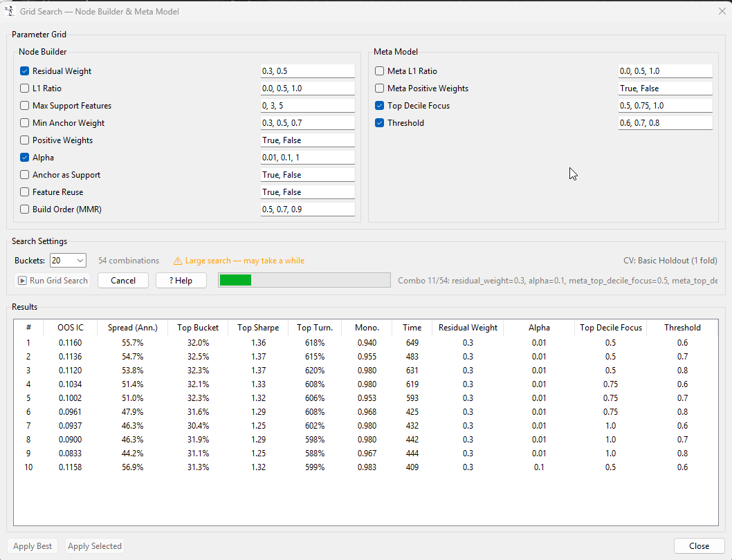Click the Alpha values input field
732x560 pixels.
click(307, 158)
